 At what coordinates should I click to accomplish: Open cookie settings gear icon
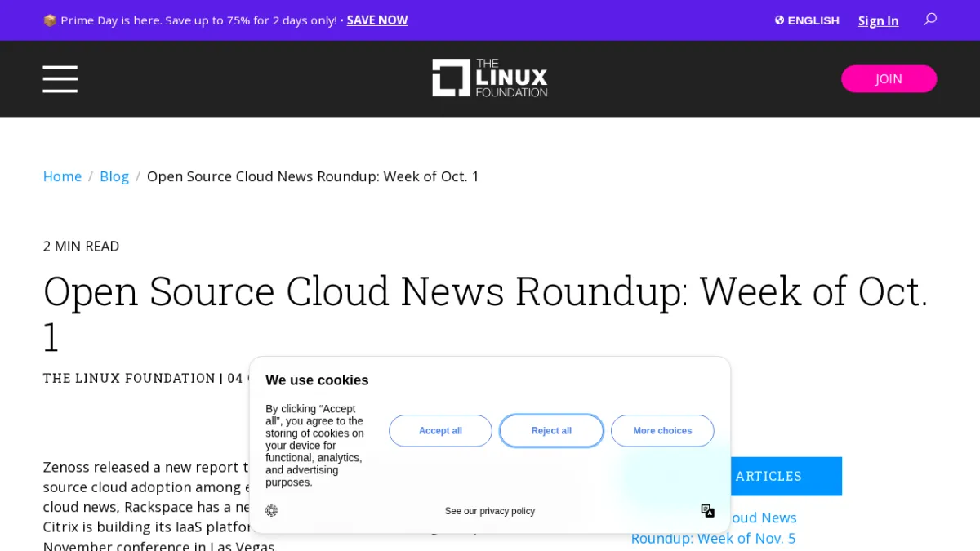[272, 511]
